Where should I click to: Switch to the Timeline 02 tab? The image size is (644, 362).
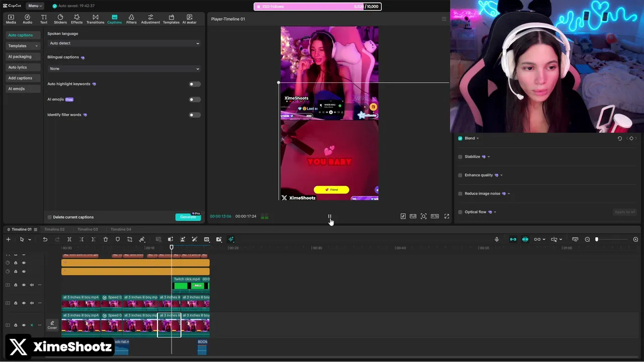(54, 229)
